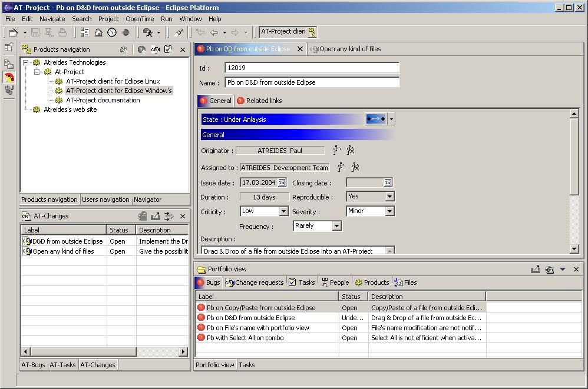Switch to Files portfolio tab
Screen dimensions: 588x389
tap(406, 282)
